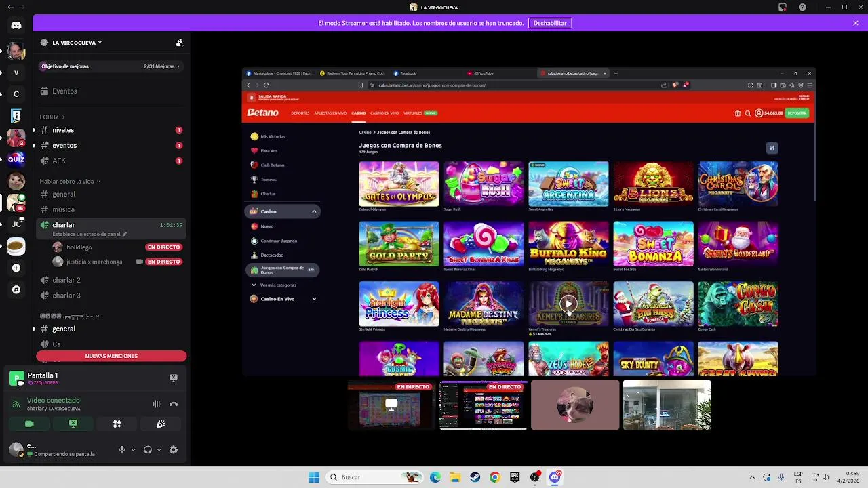Open headphones output options arrow

pos(159,449)
